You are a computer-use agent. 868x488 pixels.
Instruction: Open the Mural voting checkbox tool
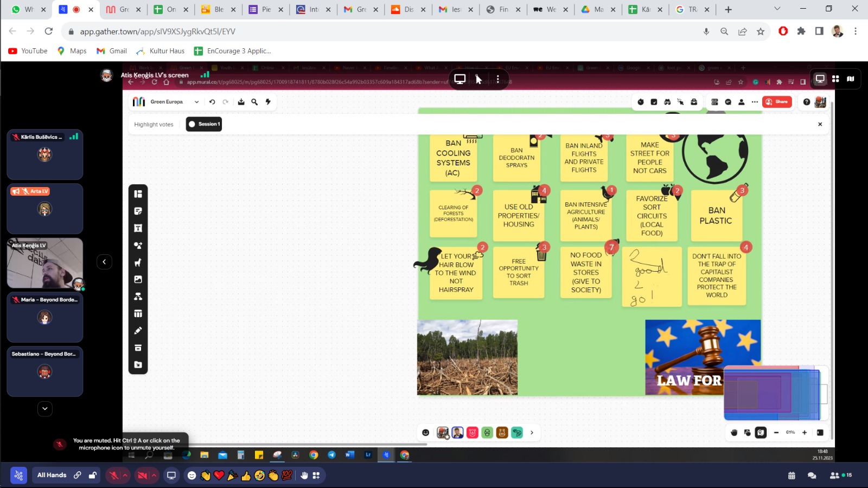654,102
